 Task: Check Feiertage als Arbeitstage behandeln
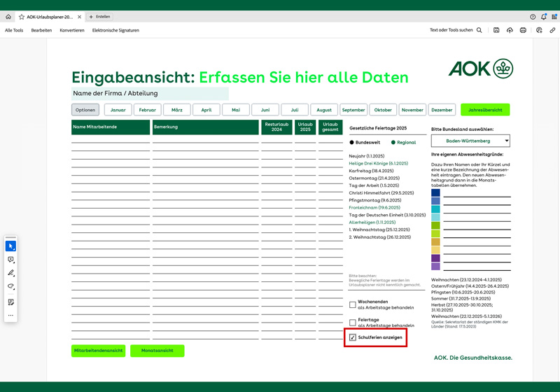[353, 323]
